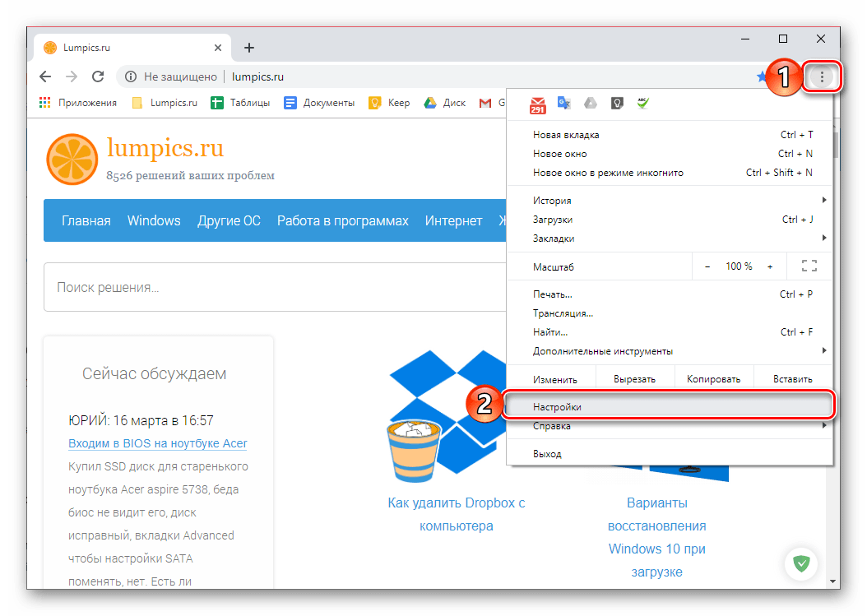Image resolution: width=867 pixels, height=616 pixels.
Task: Decrease zoom with the minus button
Action: coord(707,266)
